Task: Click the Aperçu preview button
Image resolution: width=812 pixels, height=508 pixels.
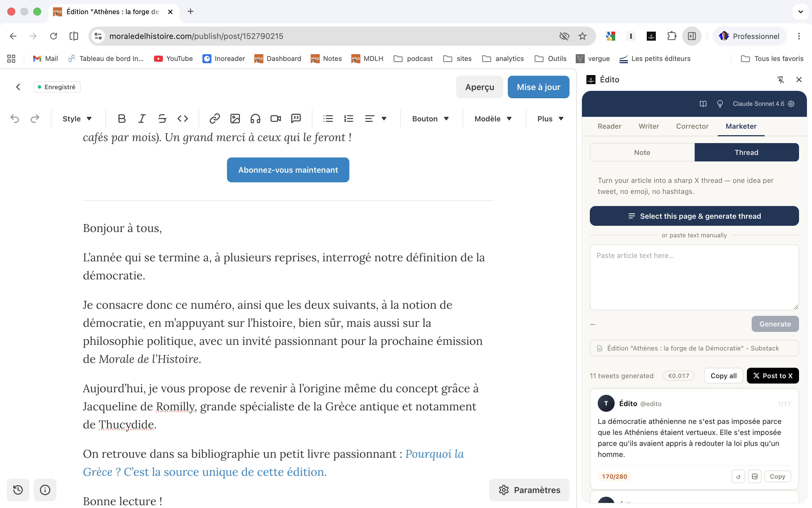Action: [x=480, y=87]
